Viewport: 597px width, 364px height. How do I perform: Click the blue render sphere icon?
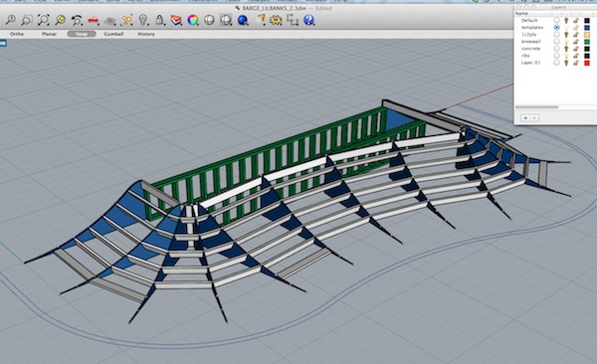coord(243,20)
